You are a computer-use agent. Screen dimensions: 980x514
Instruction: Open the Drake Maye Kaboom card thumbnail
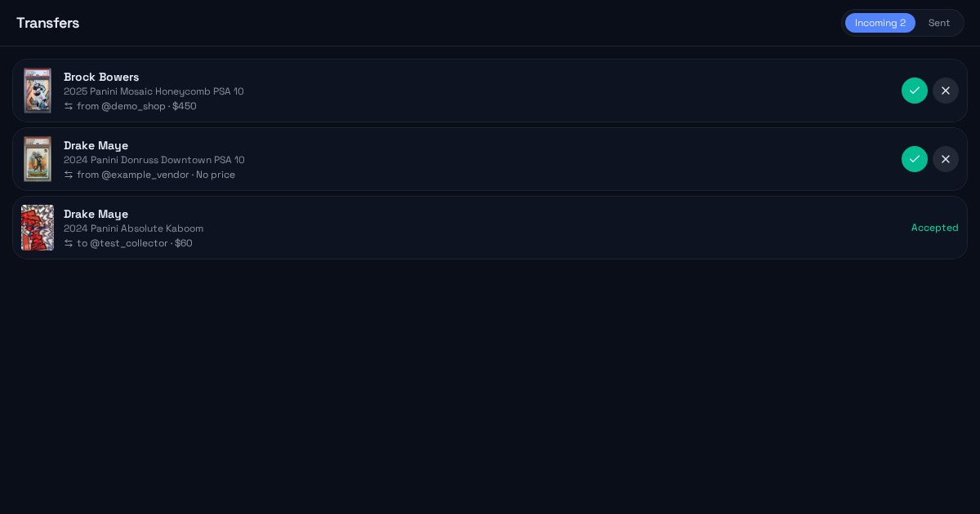38,228
